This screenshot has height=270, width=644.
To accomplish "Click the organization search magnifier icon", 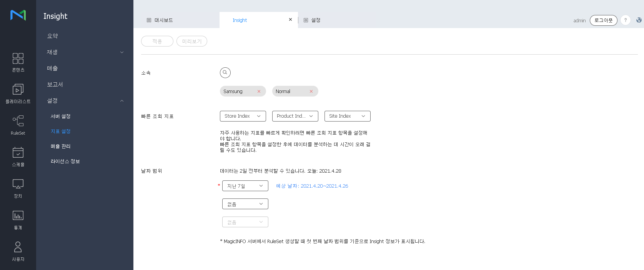I will point(225,73).
